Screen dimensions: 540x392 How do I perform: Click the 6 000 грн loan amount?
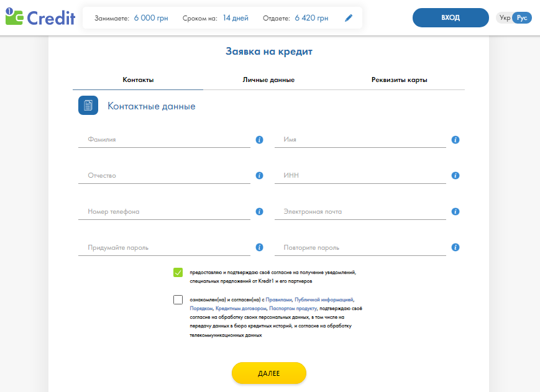pyautogui.click(x=151, y=18)
